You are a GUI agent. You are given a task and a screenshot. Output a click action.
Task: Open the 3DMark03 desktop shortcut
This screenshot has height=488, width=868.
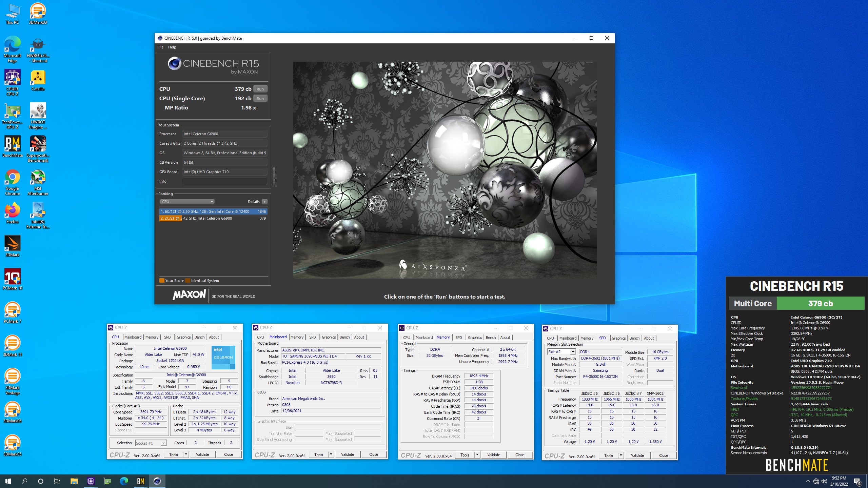(x=38, y=14)
